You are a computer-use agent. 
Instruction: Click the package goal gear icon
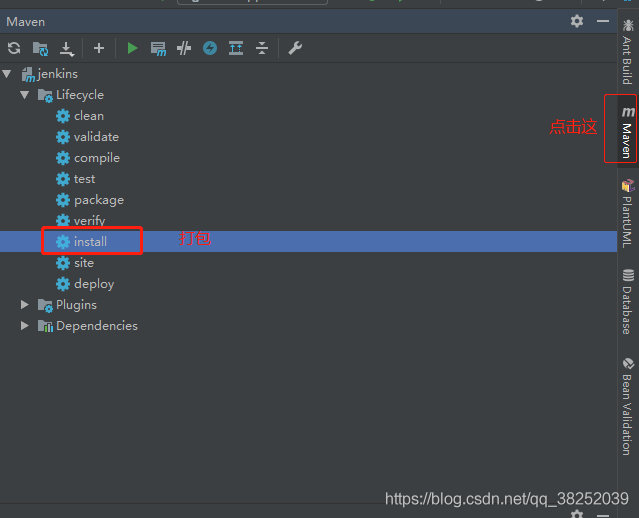pyautogui.click(x=63, y=200)
